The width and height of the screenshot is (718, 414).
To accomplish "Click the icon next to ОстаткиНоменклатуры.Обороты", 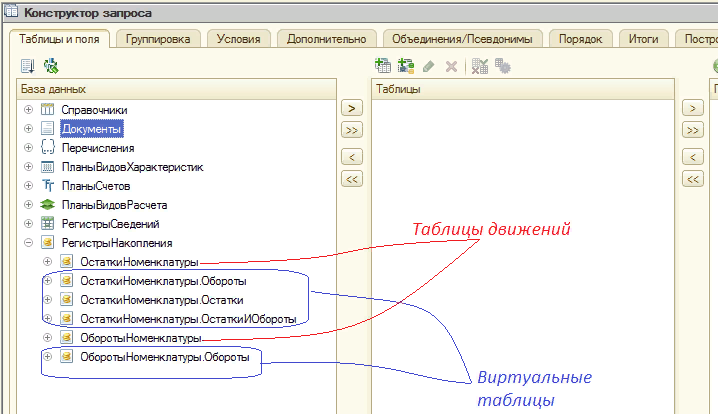I will pos(66,280).
